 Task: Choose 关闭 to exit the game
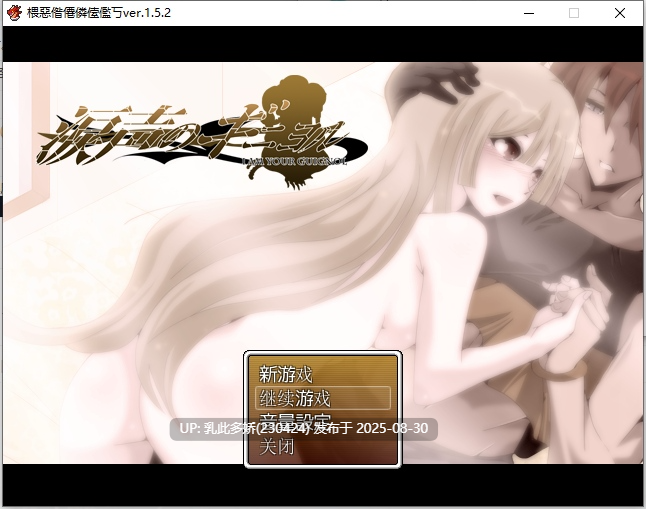coord(276,446)
